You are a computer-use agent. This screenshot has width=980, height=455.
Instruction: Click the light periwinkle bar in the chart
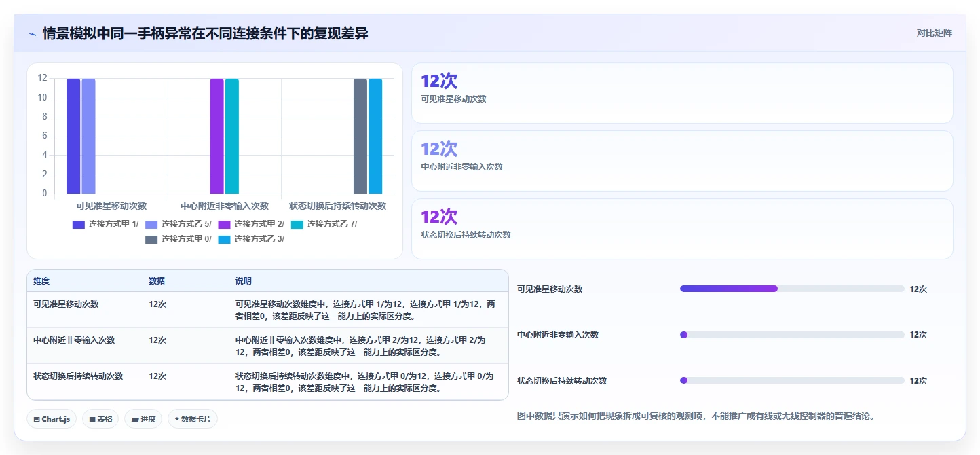click(x=88, y=136)
